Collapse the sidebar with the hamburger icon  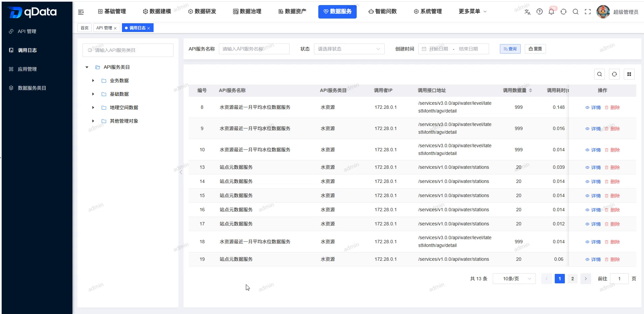(x=81, y=12)
